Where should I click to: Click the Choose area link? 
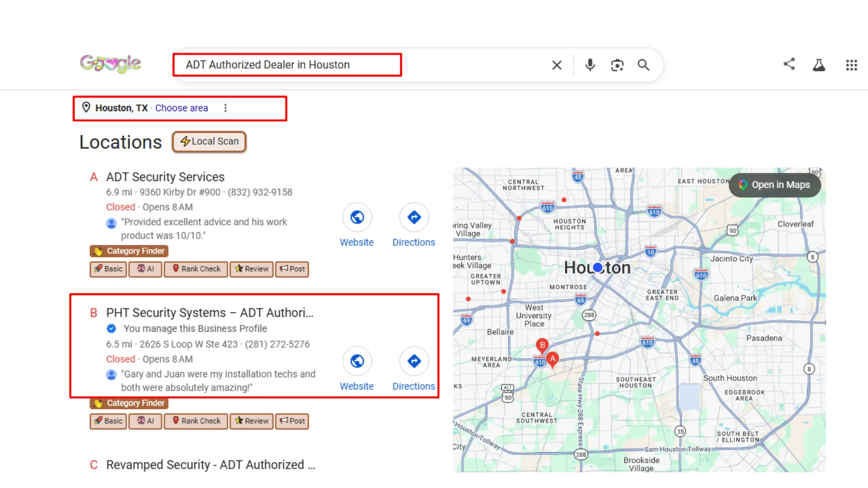point(181,108)
